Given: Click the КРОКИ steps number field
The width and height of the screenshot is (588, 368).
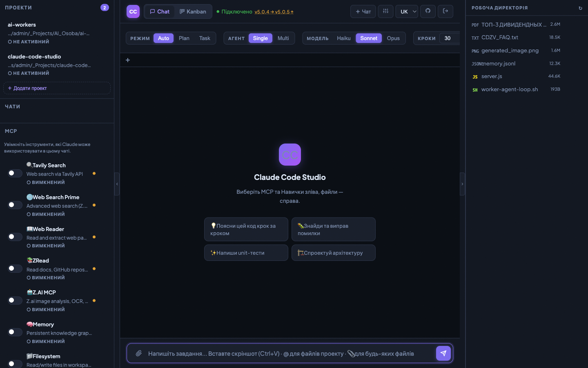Looking at the screenshot, I should pyautogui.click(x=450, y=38).
